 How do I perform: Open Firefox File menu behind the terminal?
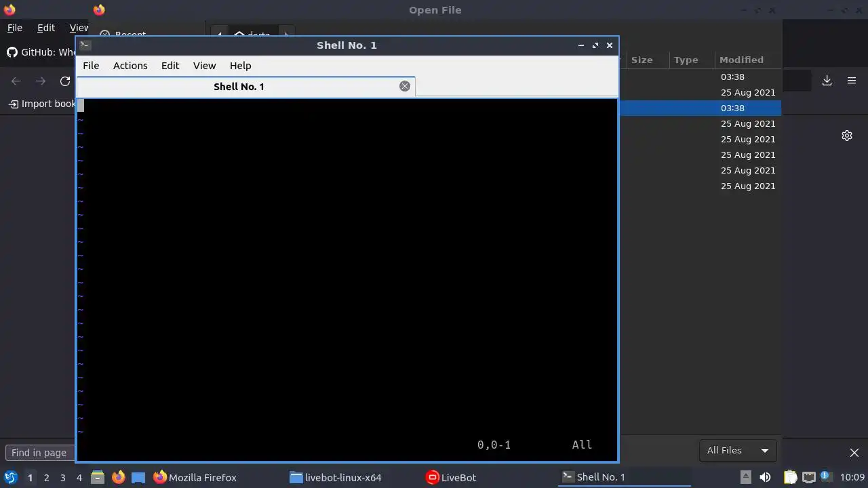15,28
